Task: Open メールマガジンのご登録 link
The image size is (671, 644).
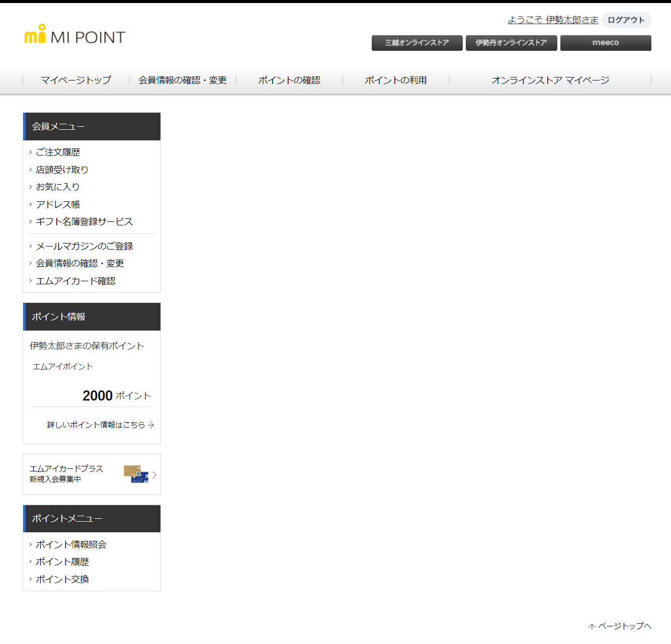Action: 84,246
